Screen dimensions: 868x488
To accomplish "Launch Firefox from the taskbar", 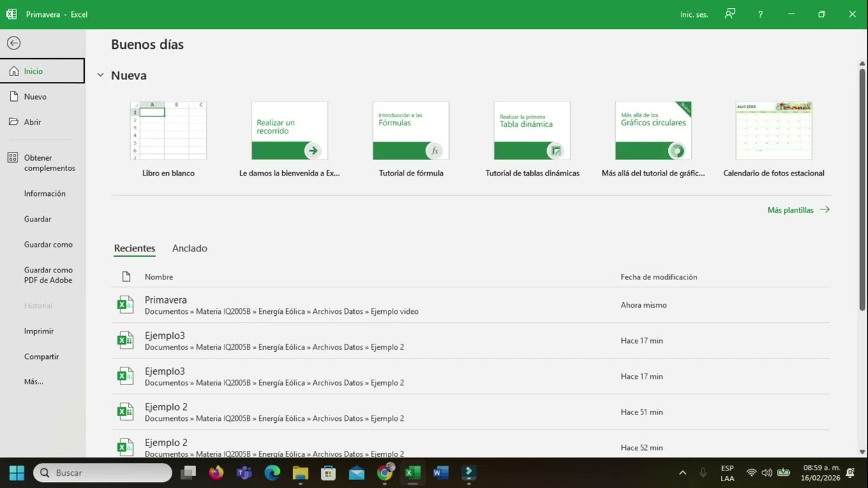I will click(x=216, y=472).
